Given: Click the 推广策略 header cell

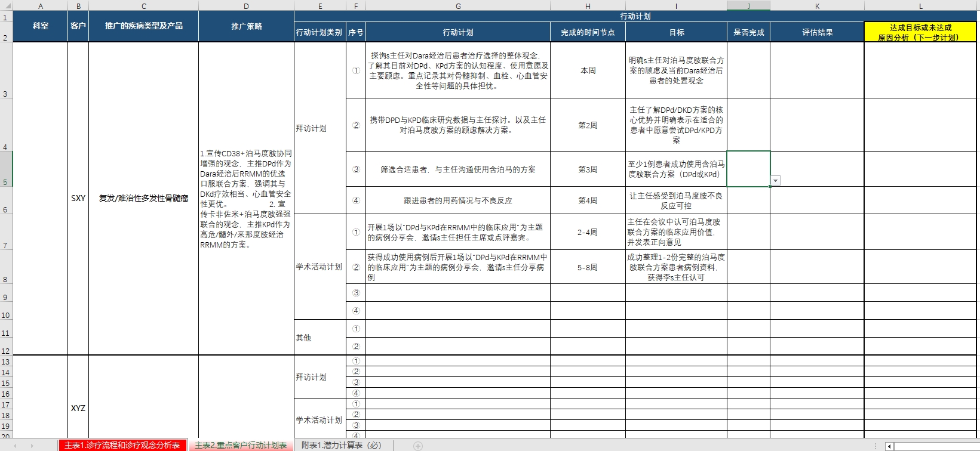Looking at the screenshot, I should click(247, 26).
